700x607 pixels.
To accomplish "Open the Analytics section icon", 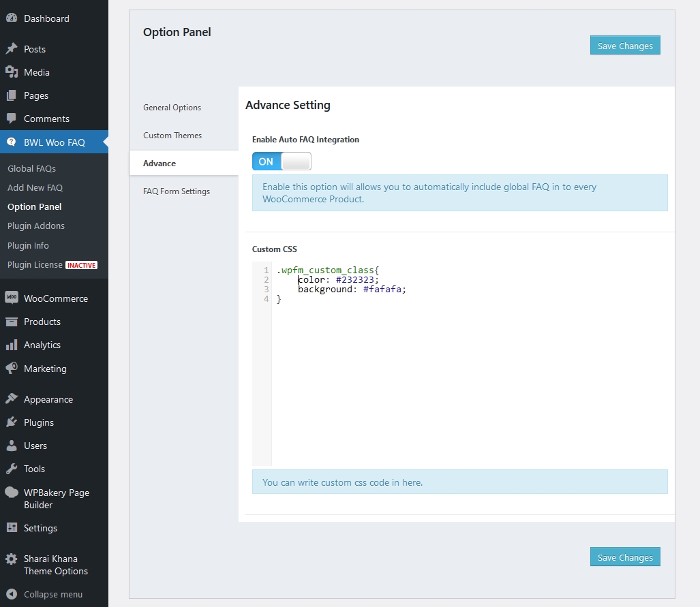I will click(x=12, y=345).
